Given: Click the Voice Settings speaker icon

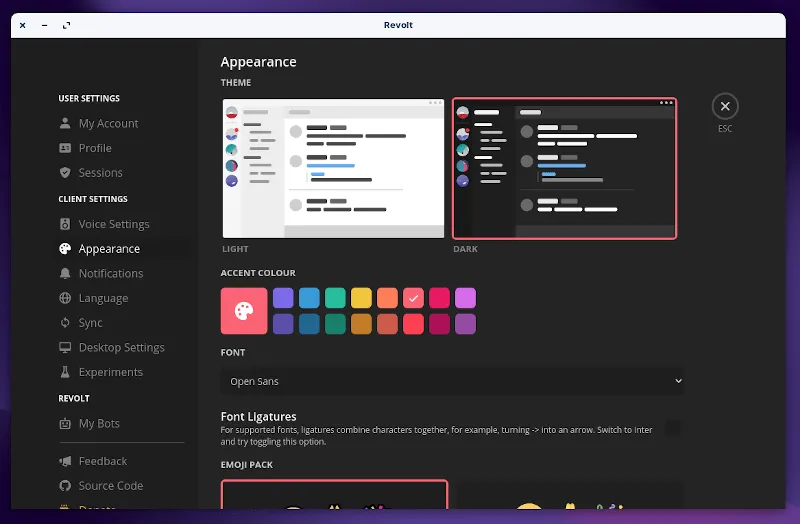Looking at the screenshot, I should (65, 225).
